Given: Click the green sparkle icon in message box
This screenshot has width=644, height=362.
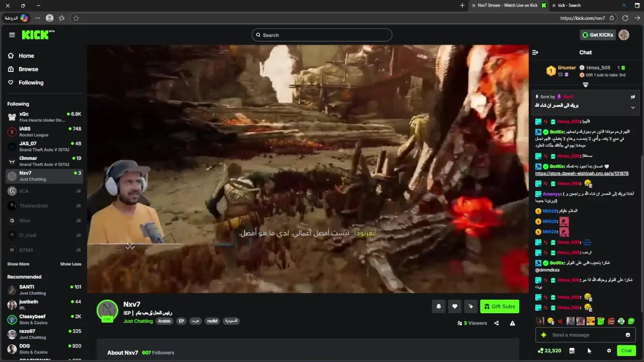Looking at the screenshot, I should click(543, 335).
